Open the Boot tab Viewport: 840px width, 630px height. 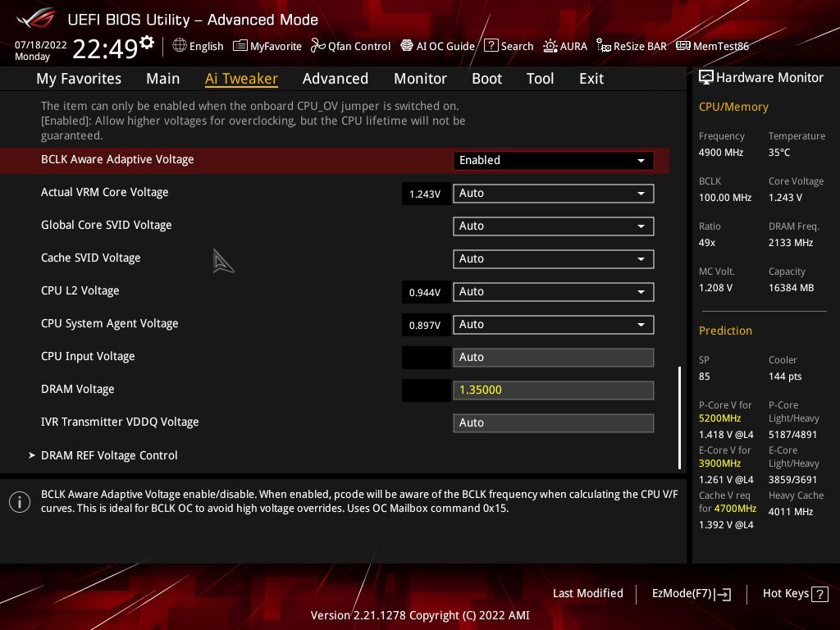pos(486,79)
